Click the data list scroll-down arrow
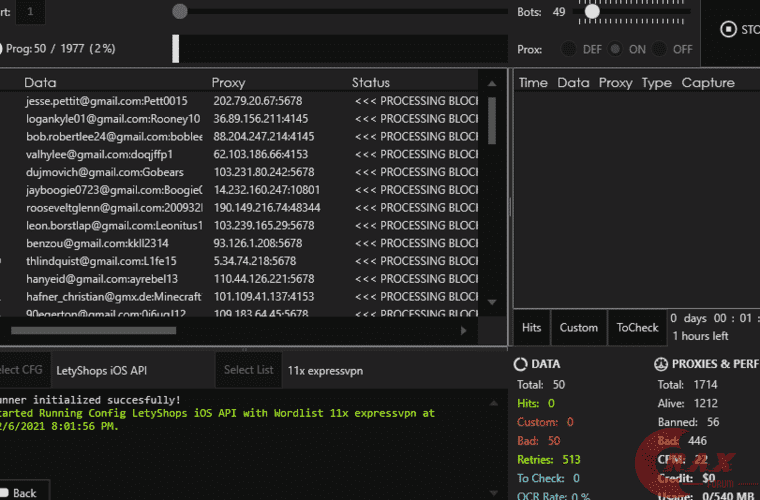The width and height of the screenshot is (760, 500). 491,301
